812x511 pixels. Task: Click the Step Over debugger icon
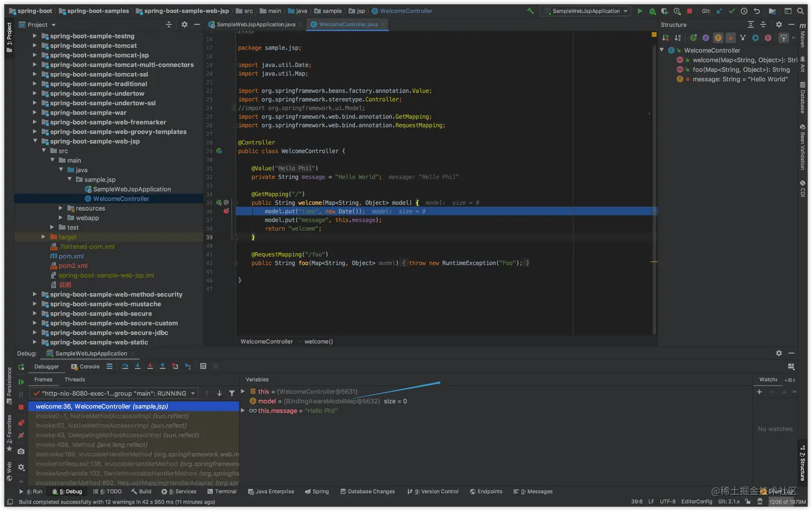(x=125, y=366)
